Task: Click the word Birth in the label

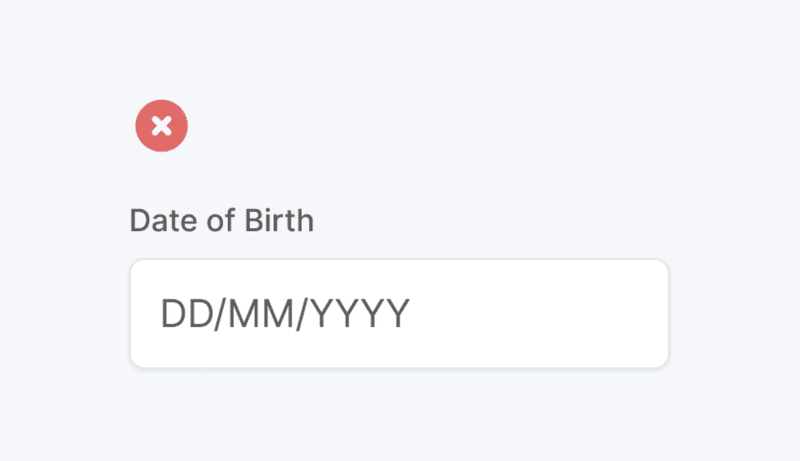Action: pos(279,220)
